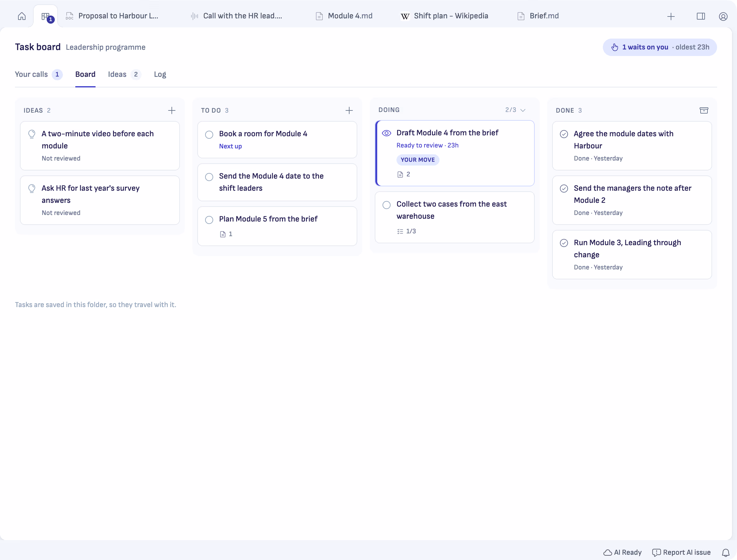Click the lightbulb on Ask HR idea
The height and width of the screenshot is (560, 737).
click(x=32, y=189)
